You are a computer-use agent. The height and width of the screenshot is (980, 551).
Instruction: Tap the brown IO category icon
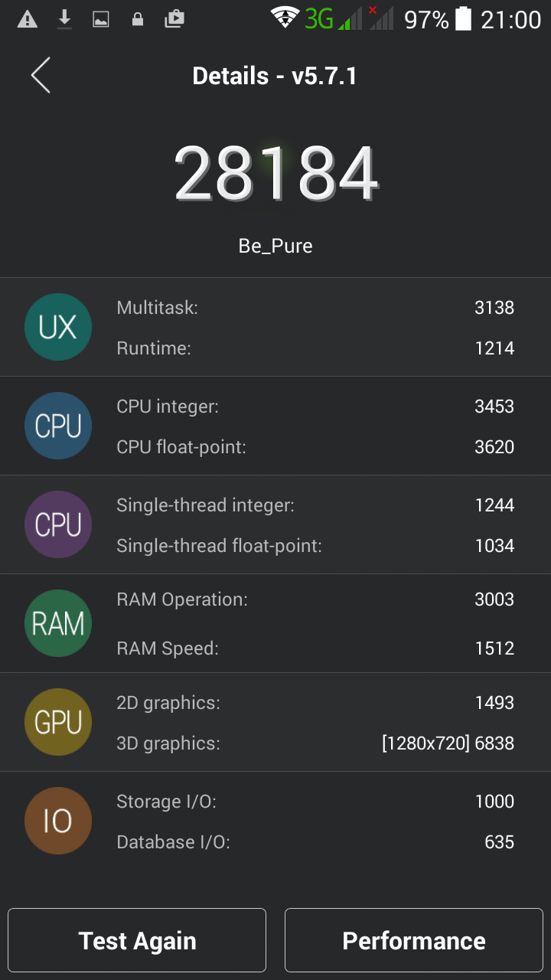point(58,821)
